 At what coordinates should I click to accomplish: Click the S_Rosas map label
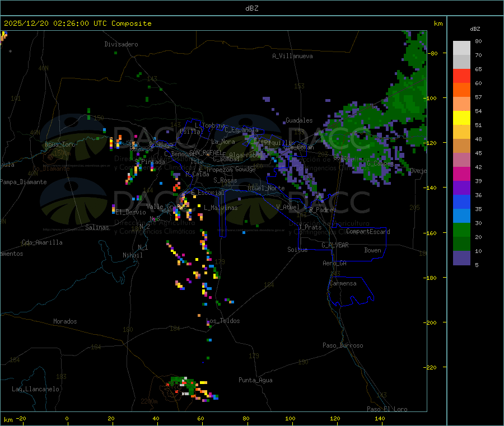click(x=225, y=180)
